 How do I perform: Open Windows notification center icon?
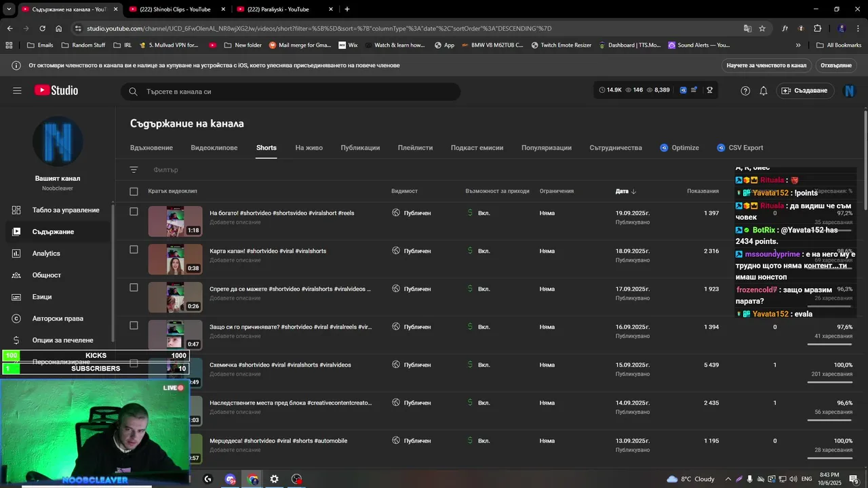pos(854,479)
